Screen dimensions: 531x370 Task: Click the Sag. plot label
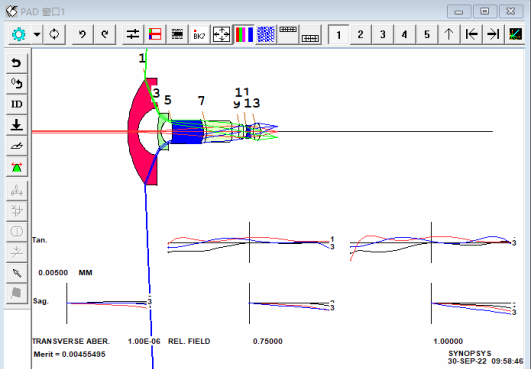click(x=40, y=301)
